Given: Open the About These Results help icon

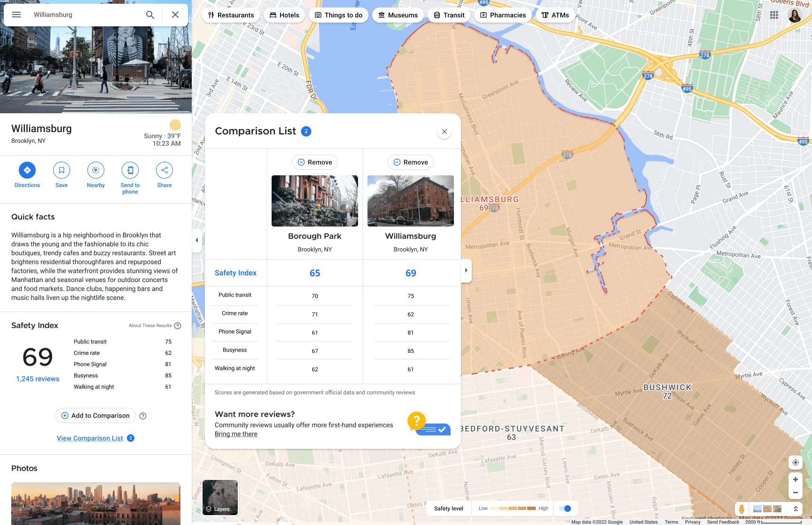Looking at the screenshot, I should 178,326.
